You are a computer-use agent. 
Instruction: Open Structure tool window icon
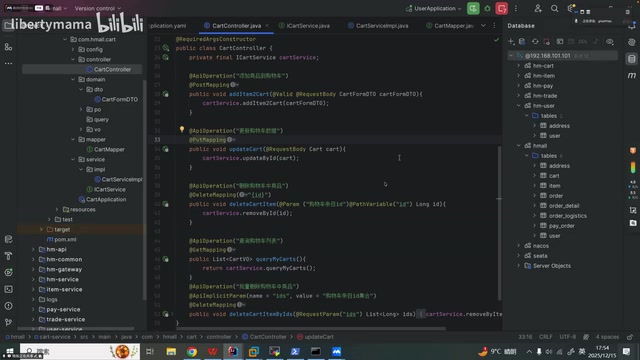8,47
